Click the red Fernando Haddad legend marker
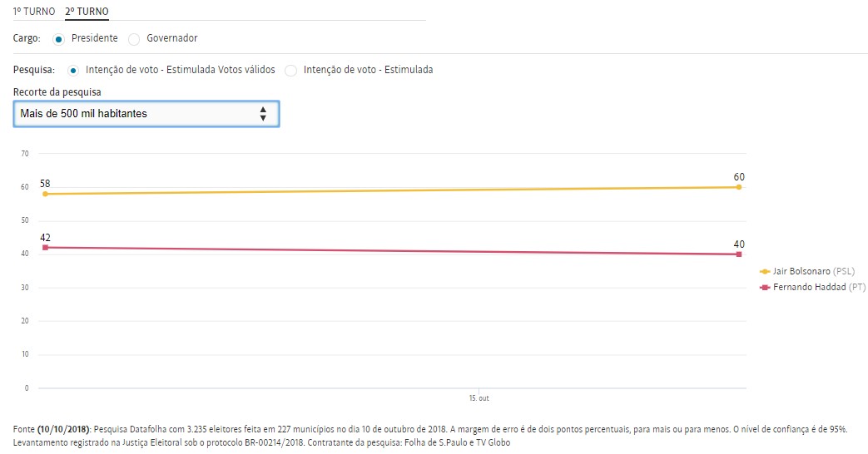Screen dimensions: 868x454 (765, 287)
